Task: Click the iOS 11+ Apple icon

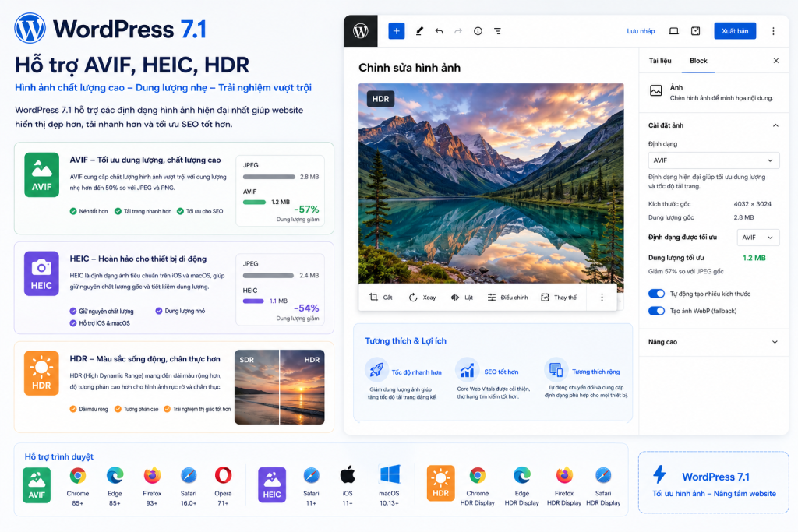Action: (x=348, y=476)
